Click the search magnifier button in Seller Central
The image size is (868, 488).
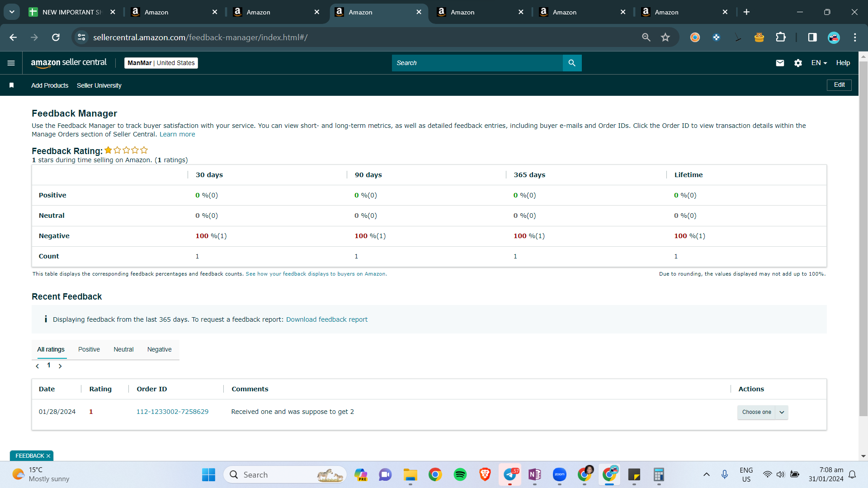[572, 63]
